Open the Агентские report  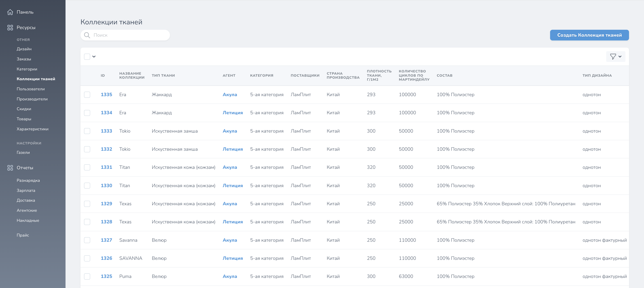[x=27, y=210]
